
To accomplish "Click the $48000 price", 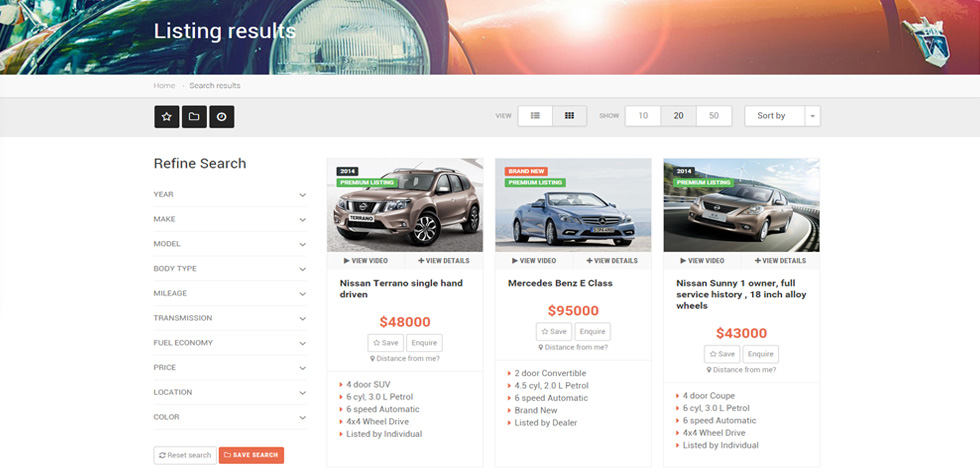I will coord(405,322).
